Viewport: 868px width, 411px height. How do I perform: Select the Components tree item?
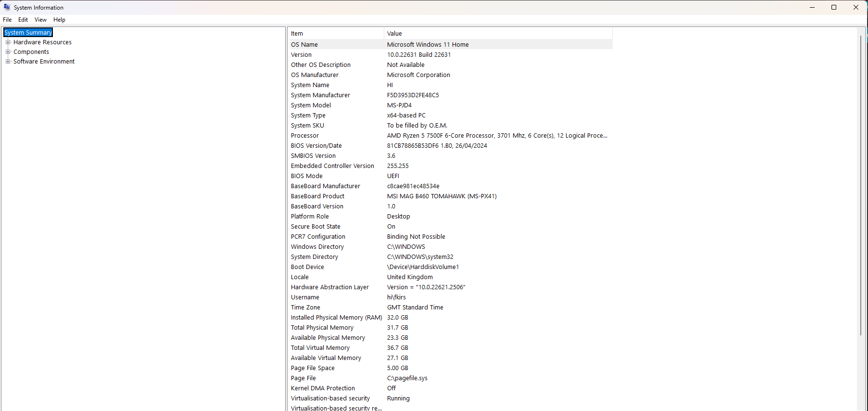31,52
